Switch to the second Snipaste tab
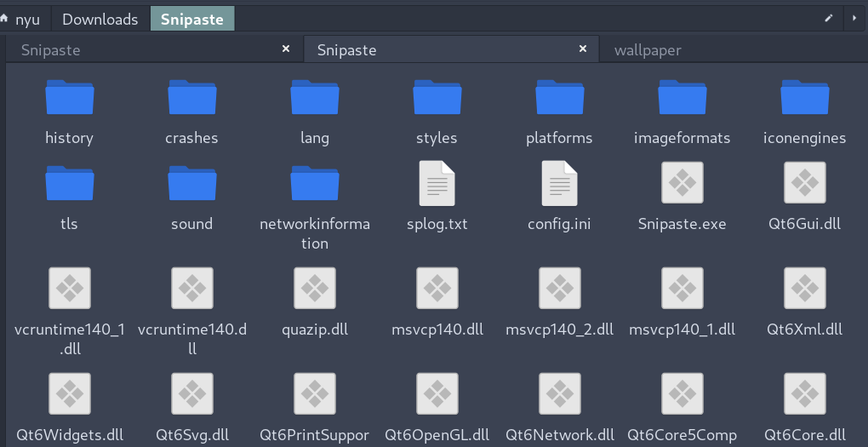This screenshot has height=447, width=868. pos(451,50)
